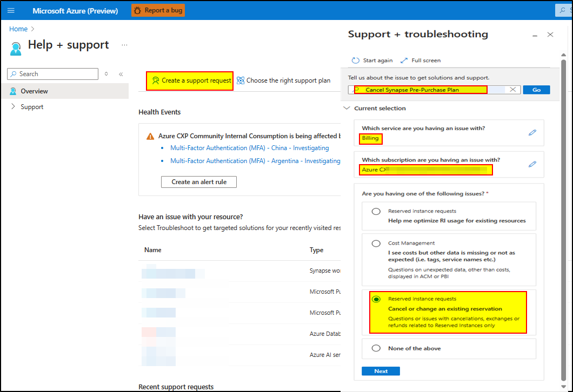Image resolution: width=573 pixels, height=392 pixels.
Task: Click the Type column header
Action: (316, 250)
